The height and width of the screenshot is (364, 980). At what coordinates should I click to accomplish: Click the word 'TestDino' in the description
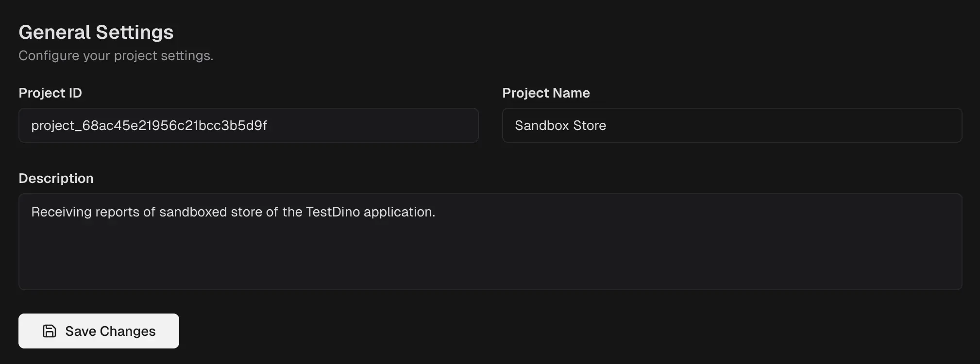pos(333,212)
